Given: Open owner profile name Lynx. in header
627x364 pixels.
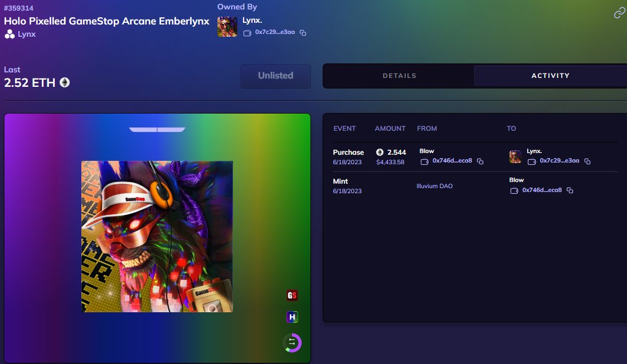Looking at the screenshot, I should [x=252, y=21].
